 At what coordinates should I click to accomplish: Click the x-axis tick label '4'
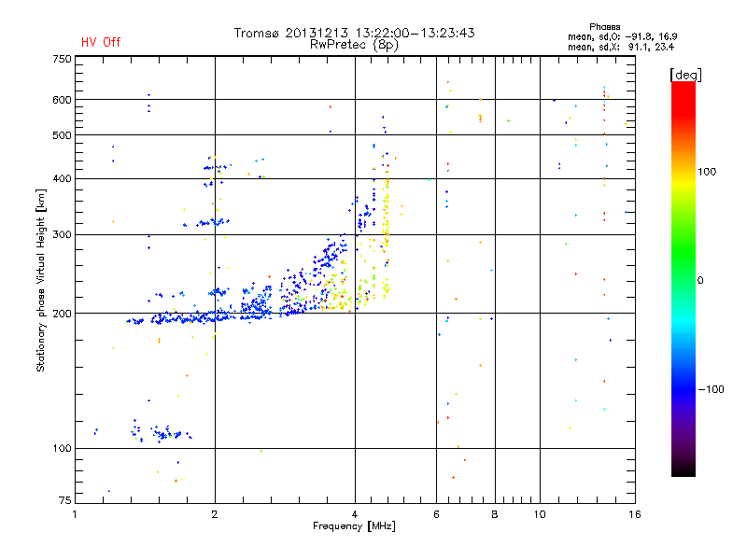pyautogui.click(x=355, y=514)
